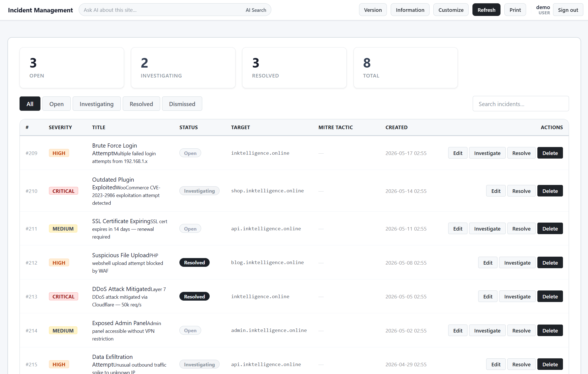Viewport: 588px width, 374px height.
Task: Resolve incident #210 Outdated Plugin Exploited
Action: (x=521, y=191)
